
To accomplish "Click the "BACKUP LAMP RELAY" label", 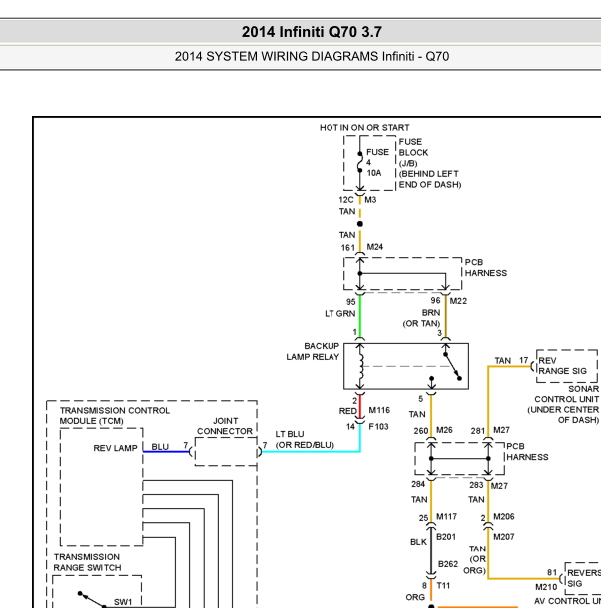I will (x=313, y=351).
